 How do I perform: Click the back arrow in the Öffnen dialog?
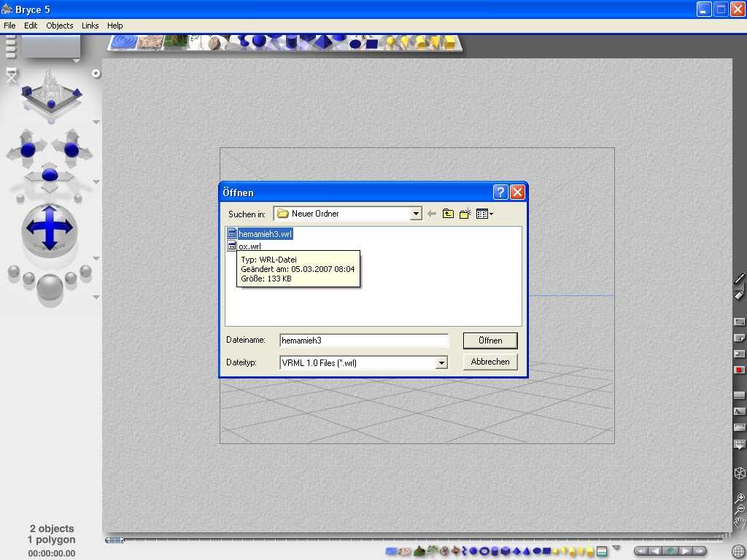(x=432, y=214)
